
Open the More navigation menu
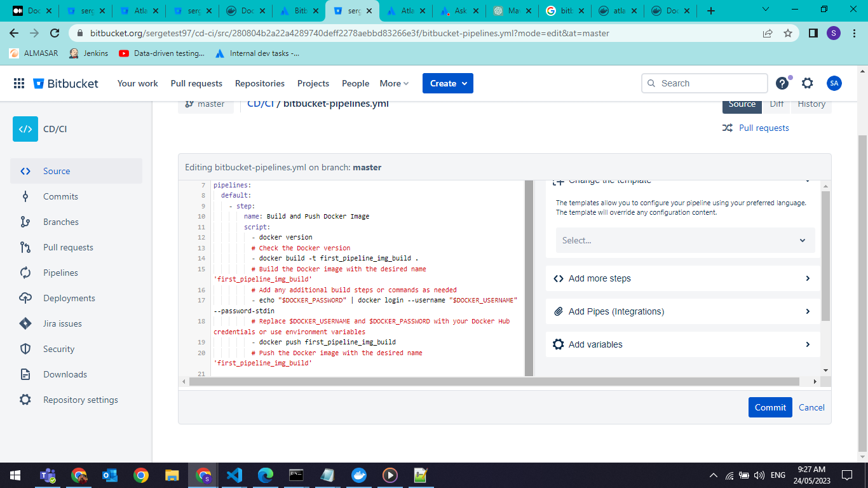[x=394, y=83]
